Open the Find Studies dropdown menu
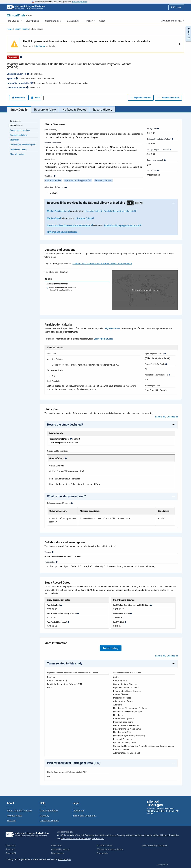The height and width of the screenshot is (868, 191). coord(14,21)
